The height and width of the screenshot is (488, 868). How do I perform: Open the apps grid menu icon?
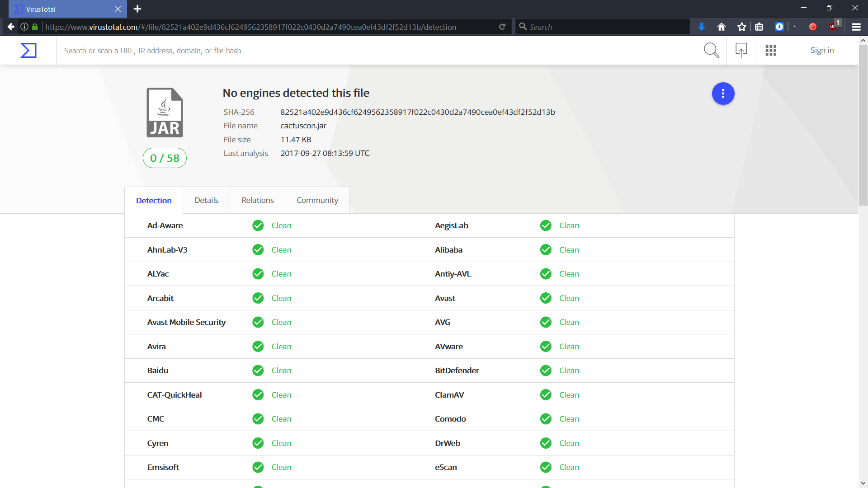pos(771,51)
